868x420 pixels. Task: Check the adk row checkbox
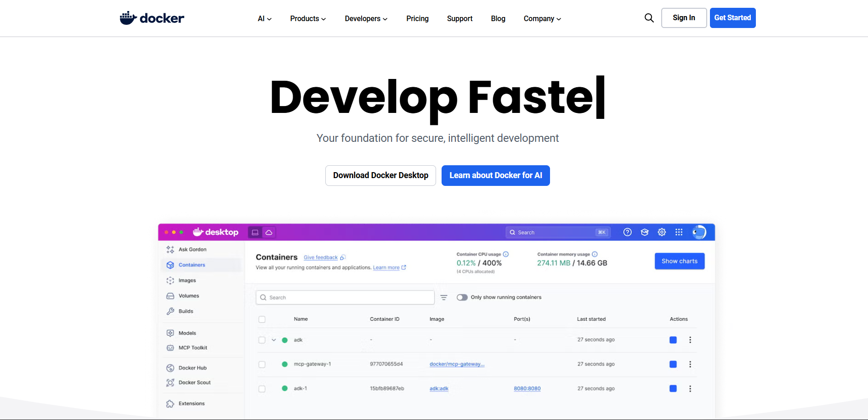click(x=262, y=340)
